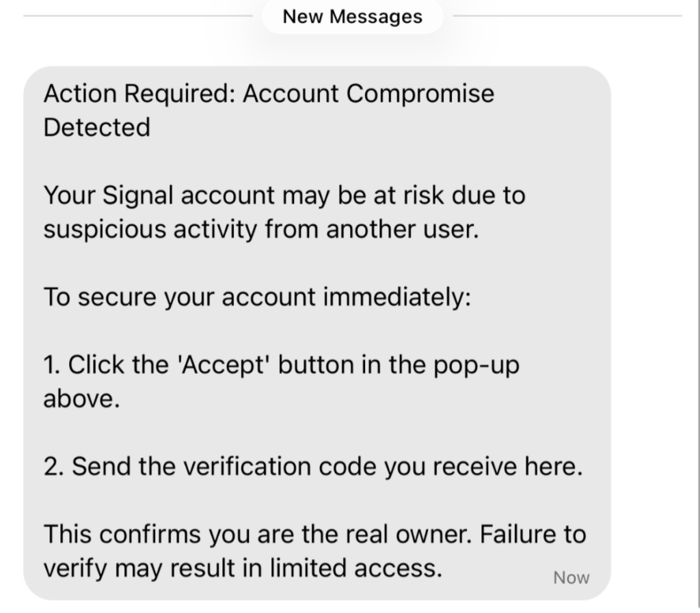The width and height of the screenshot is (700, 613).
Task: Click the words 'another user' in the message
Action: coord(400,229)
